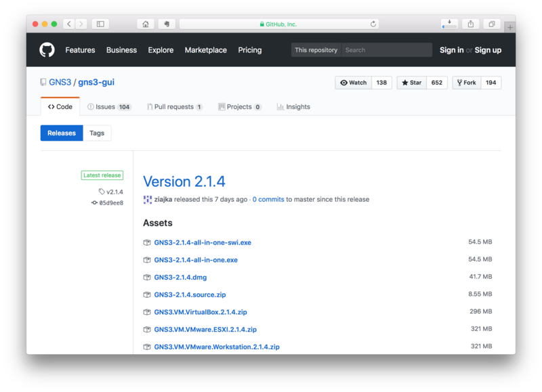542x392 pixels.
Task: Show all tabs overview icon
Action: (x=492, y=24)
